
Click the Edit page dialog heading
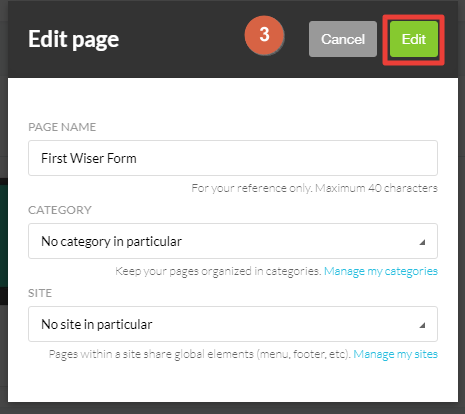(73, 40)
